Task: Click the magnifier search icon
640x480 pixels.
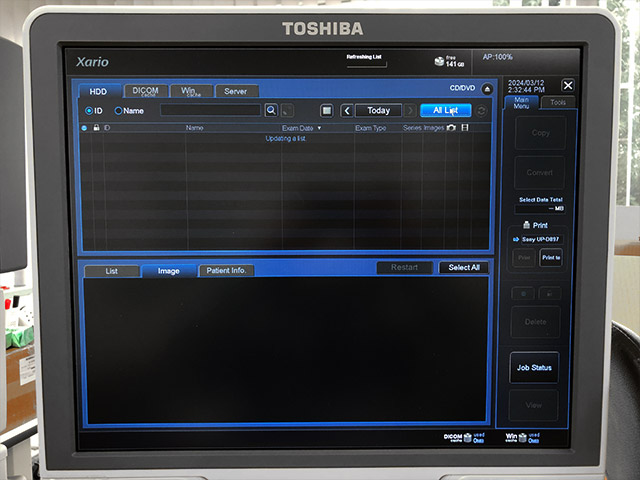Action: [x=271, y=110]
